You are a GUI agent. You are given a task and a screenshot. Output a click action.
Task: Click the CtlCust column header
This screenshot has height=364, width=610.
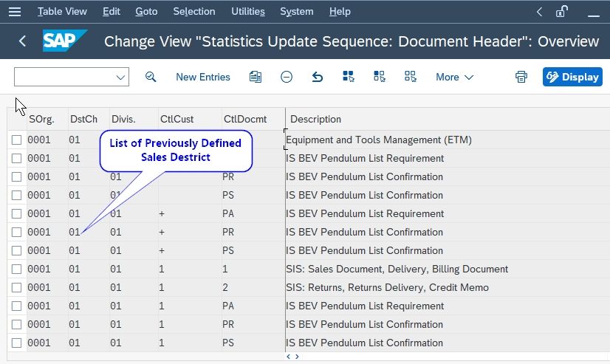pos(190,119)
